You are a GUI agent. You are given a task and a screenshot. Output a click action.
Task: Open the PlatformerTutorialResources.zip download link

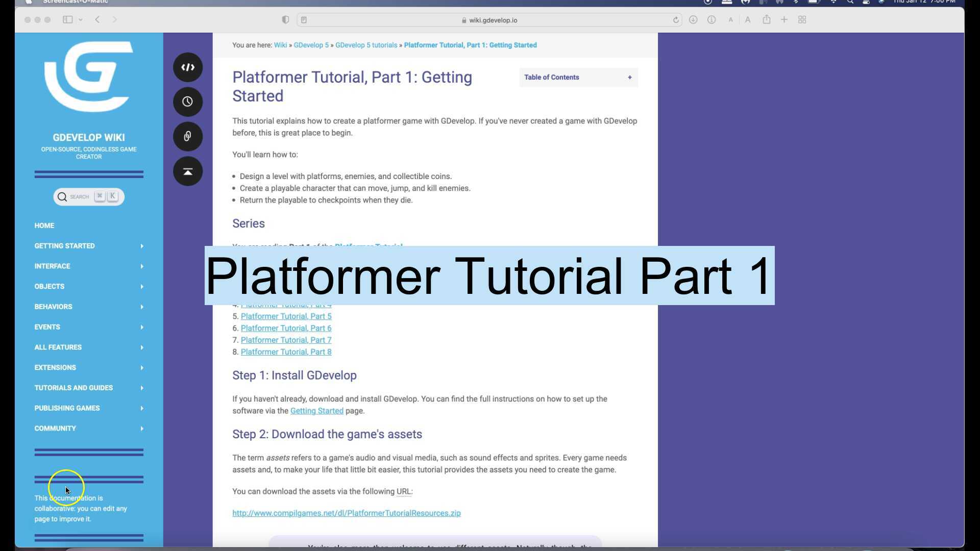346,513
